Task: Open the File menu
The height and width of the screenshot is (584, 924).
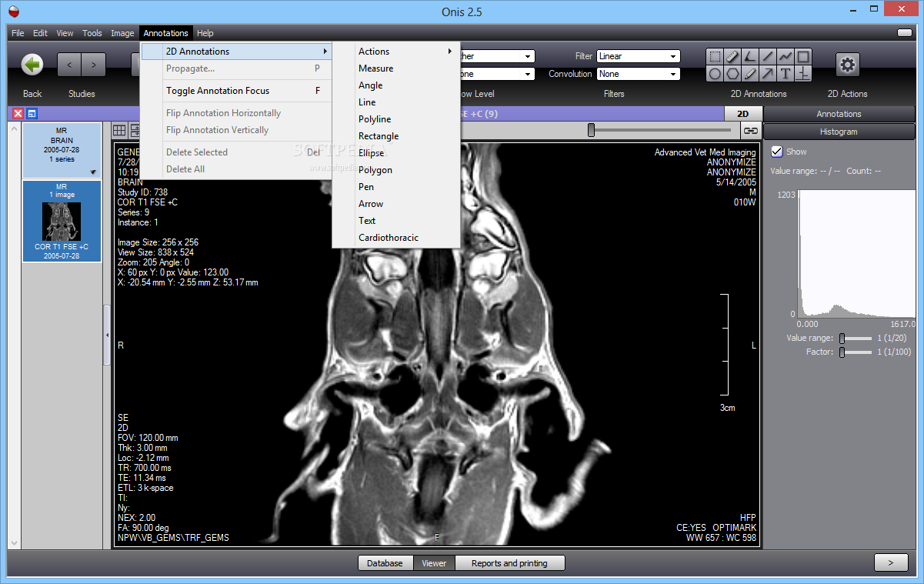Action: coord(18,33)
